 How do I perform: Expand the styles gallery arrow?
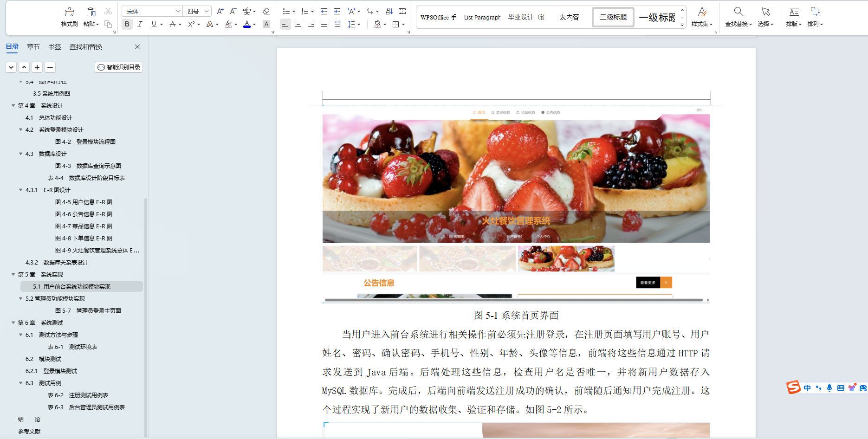[682, 25]
